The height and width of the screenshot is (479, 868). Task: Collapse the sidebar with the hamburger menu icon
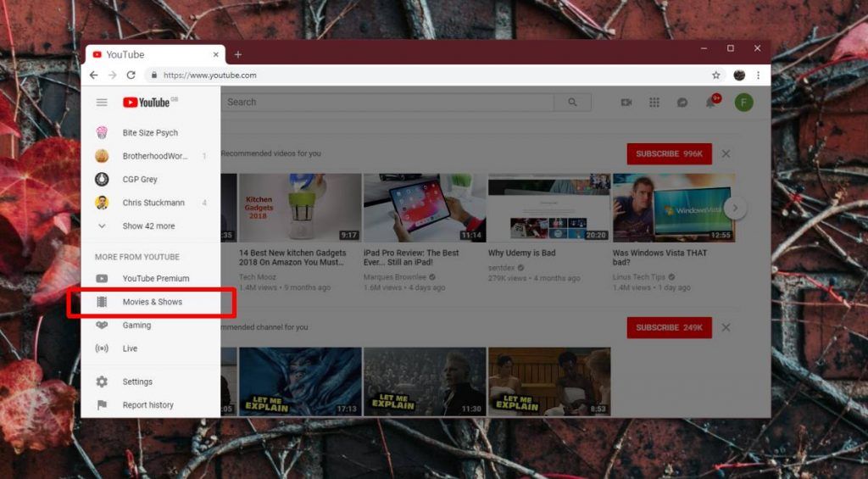(x=102, y=103)
